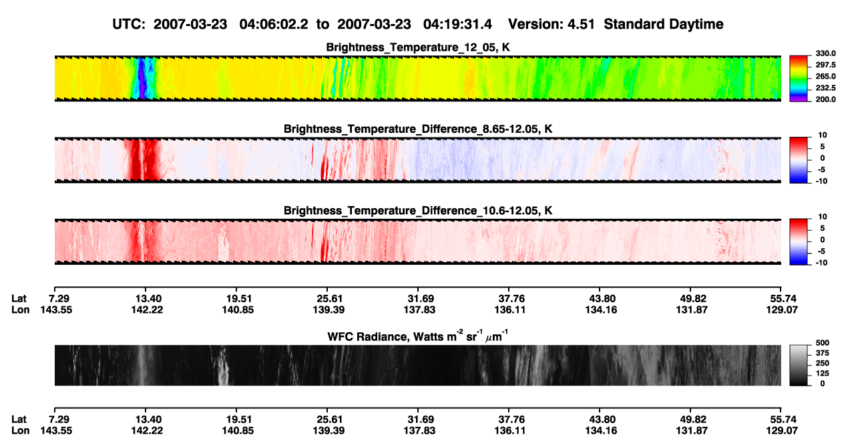Image resolution: width=868 pixels, height=445 pixels.
Task: Click the red-blue color bar beside the 10.6-12.05 panel
Action: 799,241
